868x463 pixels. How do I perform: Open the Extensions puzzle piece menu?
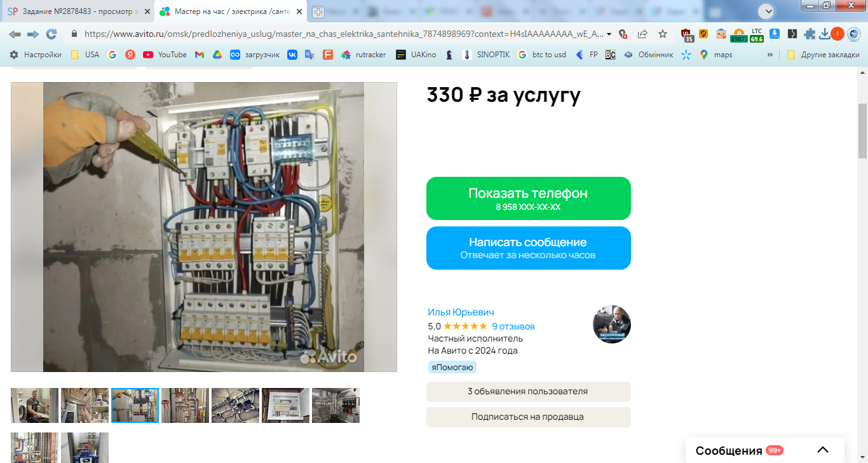point(810,34)
